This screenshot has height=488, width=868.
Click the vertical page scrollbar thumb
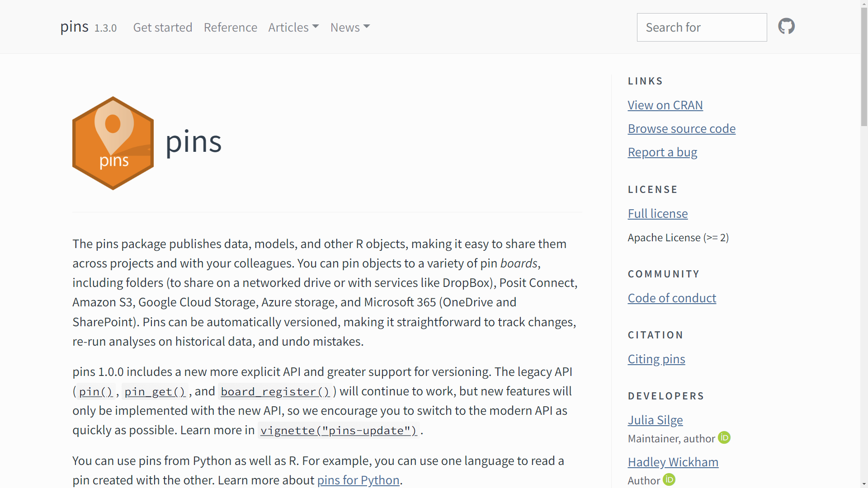864,68
